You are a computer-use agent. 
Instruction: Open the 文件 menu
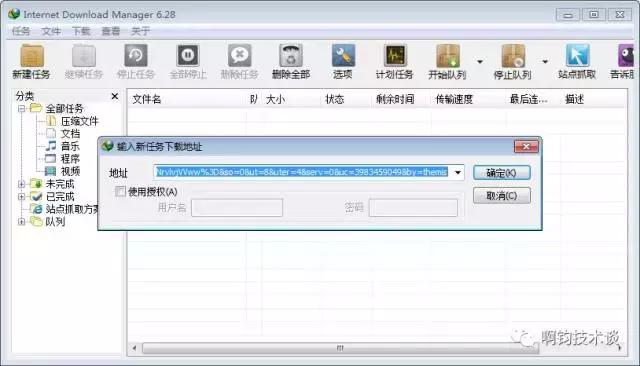point(51,31)
